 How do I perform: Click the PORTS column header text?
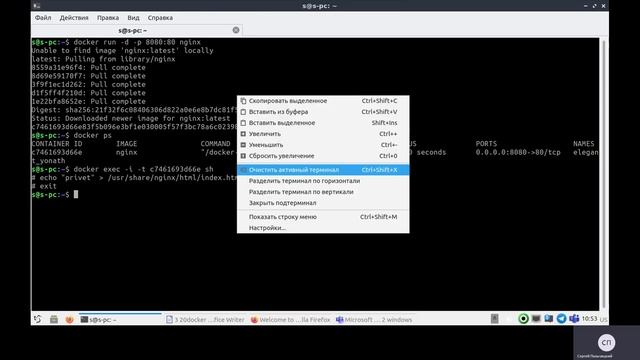(486, 144)
